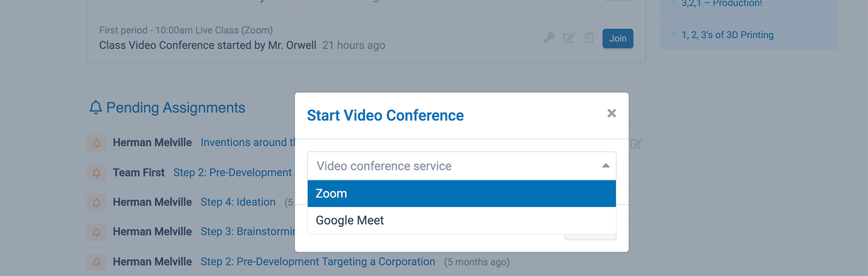Screen dimensions: 868x276
Task: Expand 1, 2, 3's of 3D Printing
Action: 727,35
